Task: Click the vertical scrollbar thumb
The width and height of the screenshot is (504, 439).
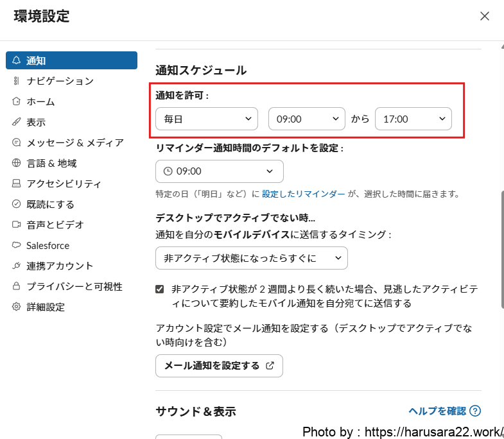Action: 501,250
